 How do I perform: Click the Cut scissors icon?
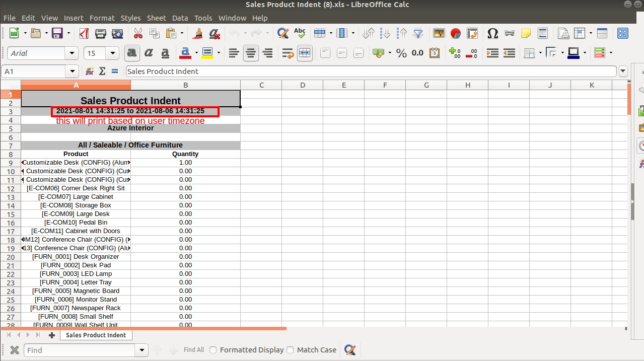click(x=138, y=34)
